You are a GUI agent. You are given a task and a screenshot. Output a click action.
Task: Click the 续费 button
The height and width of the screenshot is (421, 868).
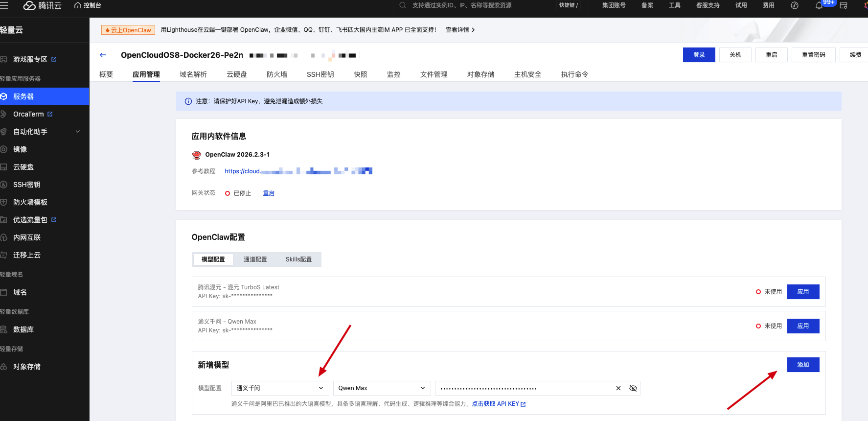pyautogui.click(x=855, y=55)
